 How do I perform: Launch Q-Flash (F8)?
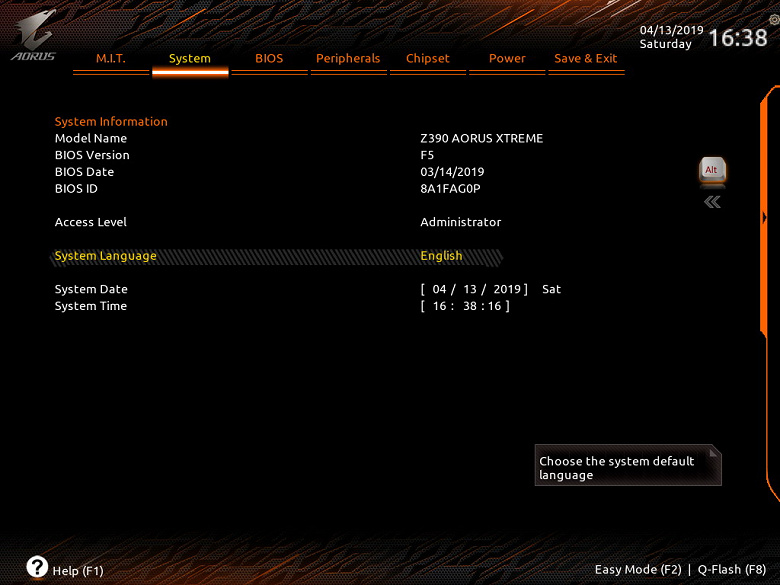(x=732, y=570)
